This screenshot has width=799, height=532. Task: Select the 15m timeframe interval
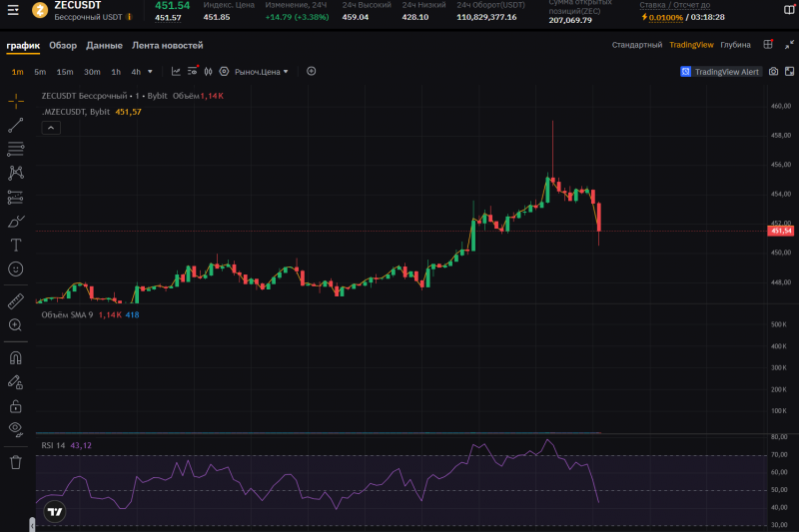(x=65, y=72)
